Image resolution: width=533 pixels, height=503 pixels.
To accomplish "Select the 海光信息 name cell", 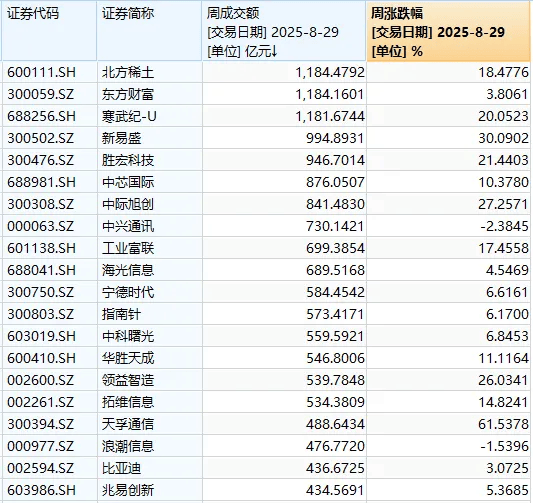I will [x=150, y=270].
